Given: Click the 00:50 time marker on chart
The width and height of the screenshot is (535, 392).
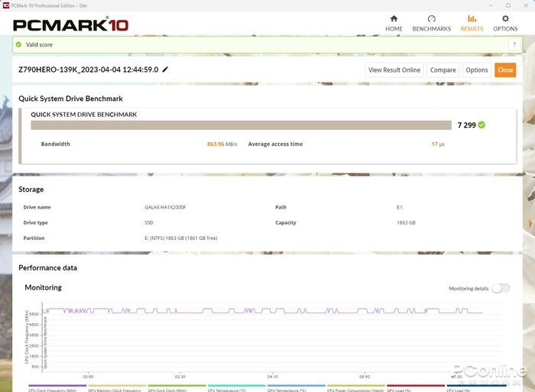Looking at the screenshot, I should click(88, 377).
